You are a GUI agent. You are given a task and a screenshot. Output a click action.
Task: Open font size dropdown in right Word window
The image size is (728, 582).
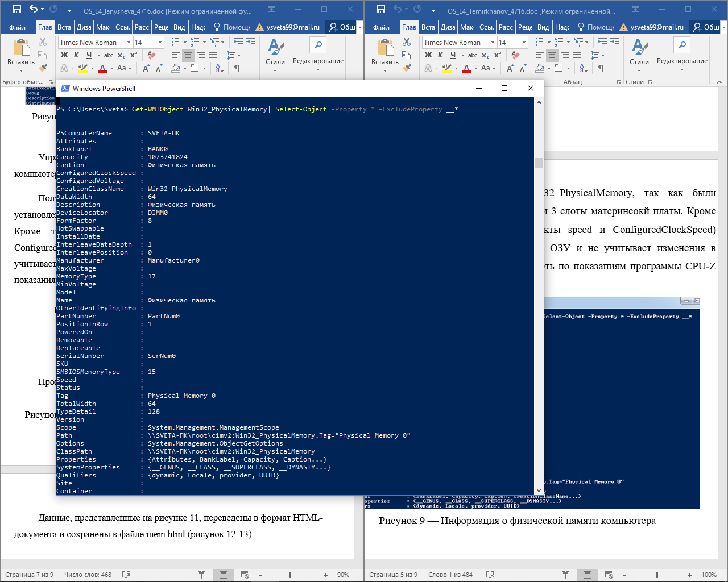[x=524, y=42]
